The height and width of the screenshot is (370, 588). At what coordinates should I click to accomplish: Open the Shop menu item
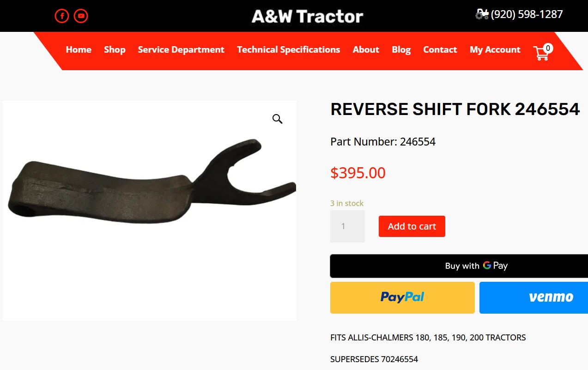[x=115, y=50]
